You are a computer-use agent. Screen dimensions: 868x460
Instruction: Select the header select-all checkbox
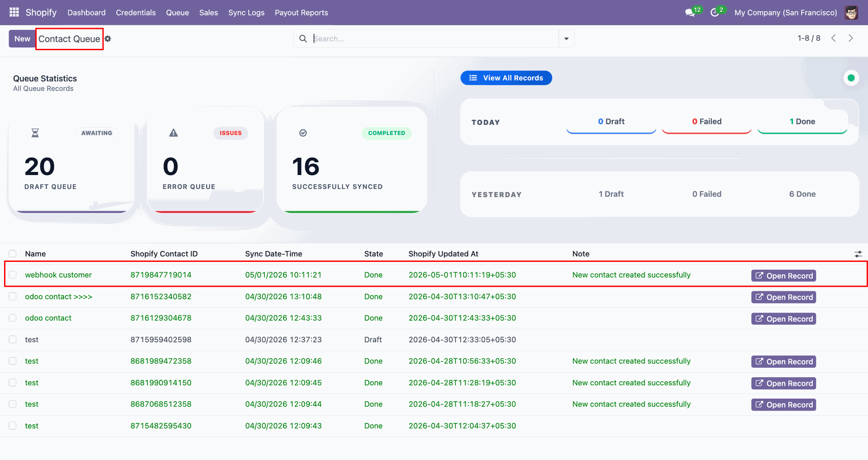tap(13, 254)
